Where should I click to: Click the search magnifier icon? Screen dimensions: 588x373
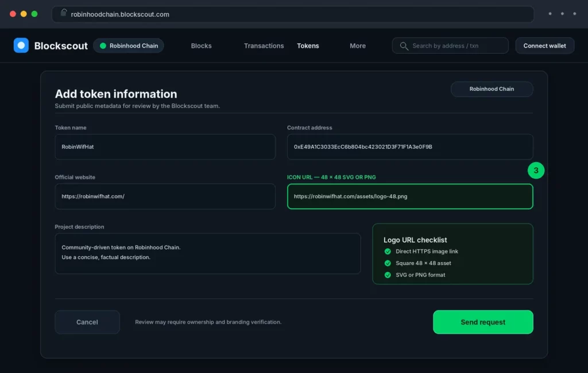tap(404, 46)
